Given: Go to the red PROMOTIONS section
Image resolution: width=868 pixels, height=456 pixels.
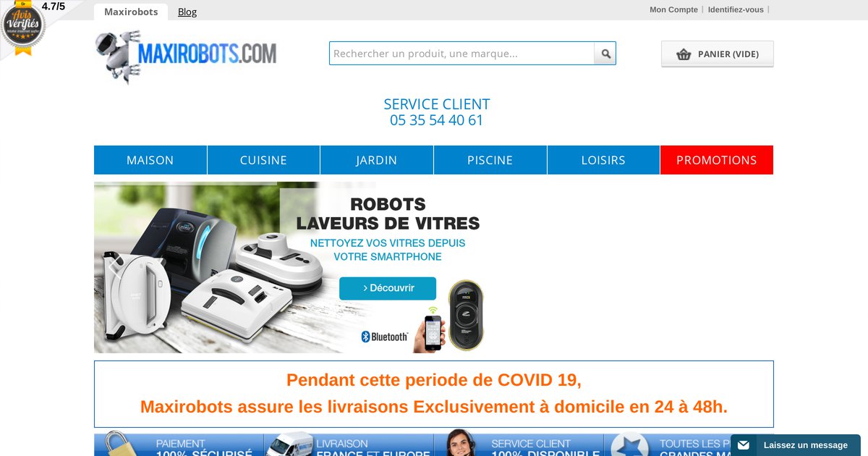Looking at the screenshot, I should (x=717, y=160).
